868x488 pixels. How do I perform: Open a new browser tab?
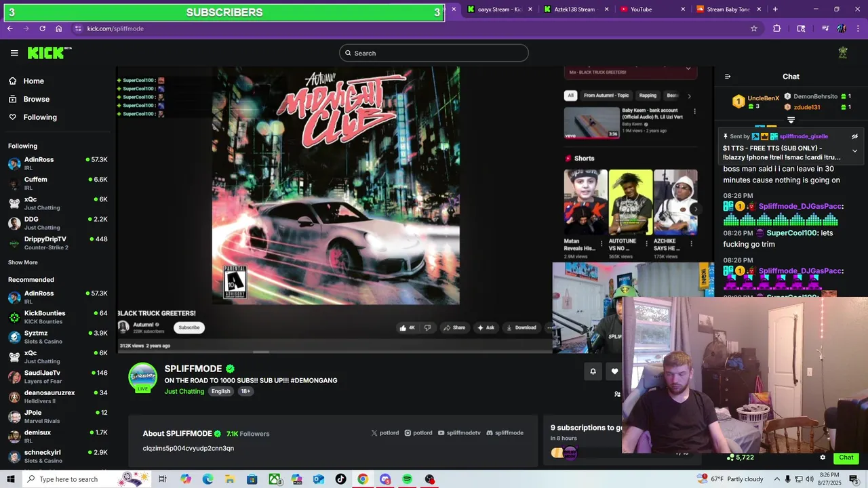click(x=775, y=9)
